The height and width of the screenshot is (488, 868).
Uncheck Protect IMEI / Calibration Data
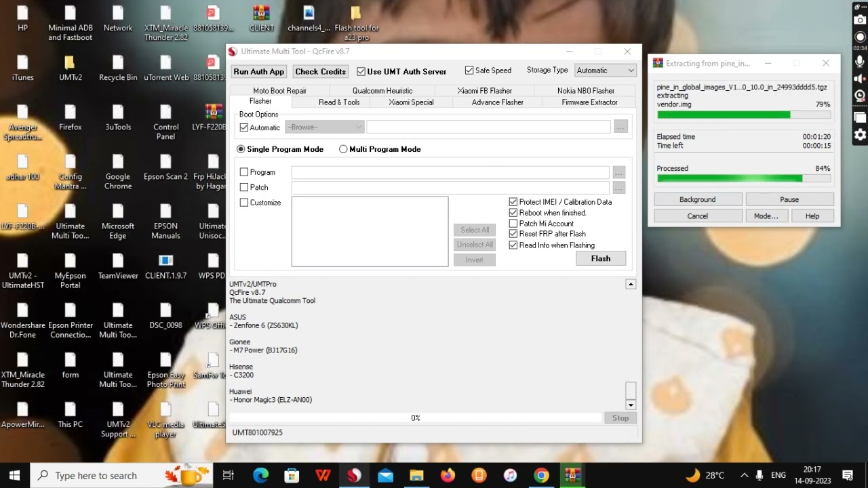513,201
